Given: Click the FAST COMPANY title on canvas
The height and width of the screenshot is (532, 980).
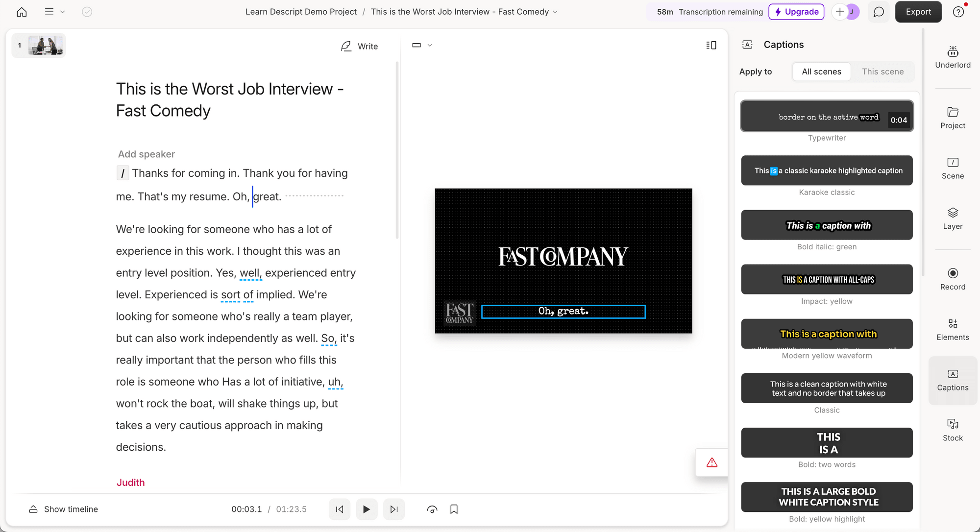Looking at the screenshot, I should (x=563, y=257).
